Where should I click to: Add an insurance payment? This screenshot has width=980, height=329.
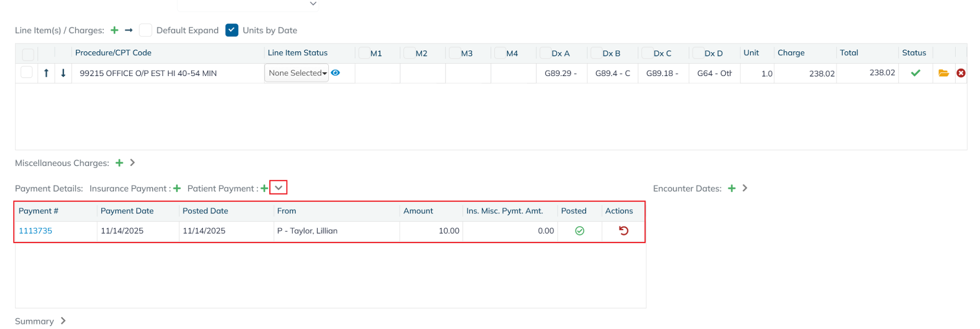pos(177,188)
